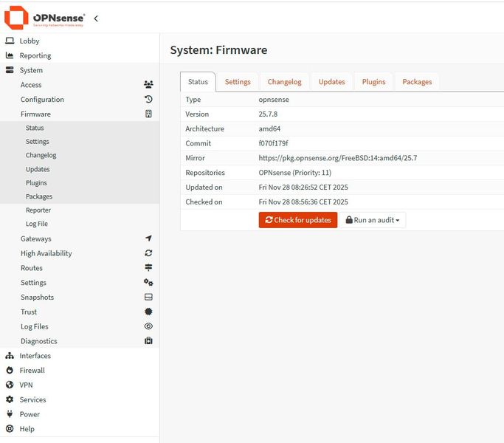The image size is (504, 443).
Task: Click the Interfaces sitemap icon
Action: coord(10,355)
